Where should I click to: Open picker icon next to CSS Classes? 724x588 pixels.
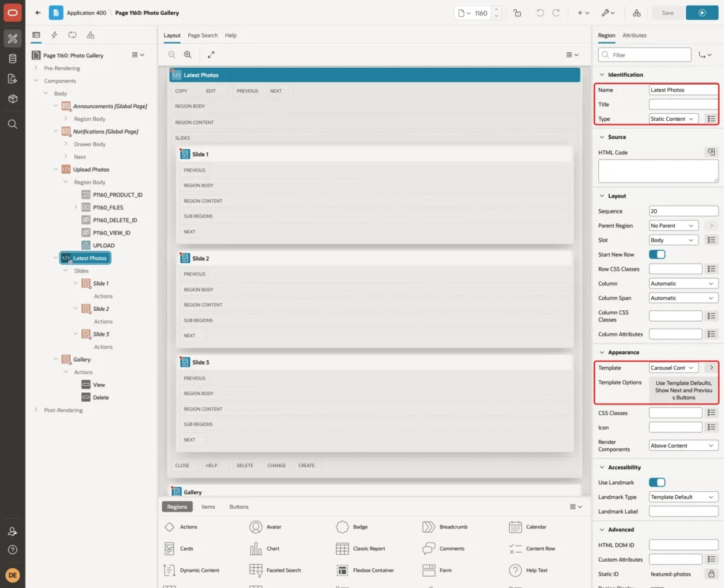coord(711,413)
